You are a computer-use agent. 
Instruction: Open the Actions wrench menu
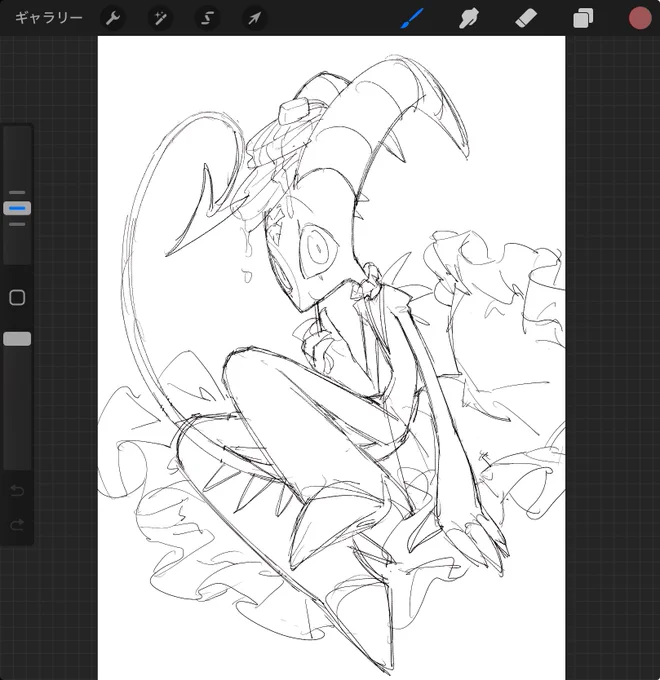(113, 18)
